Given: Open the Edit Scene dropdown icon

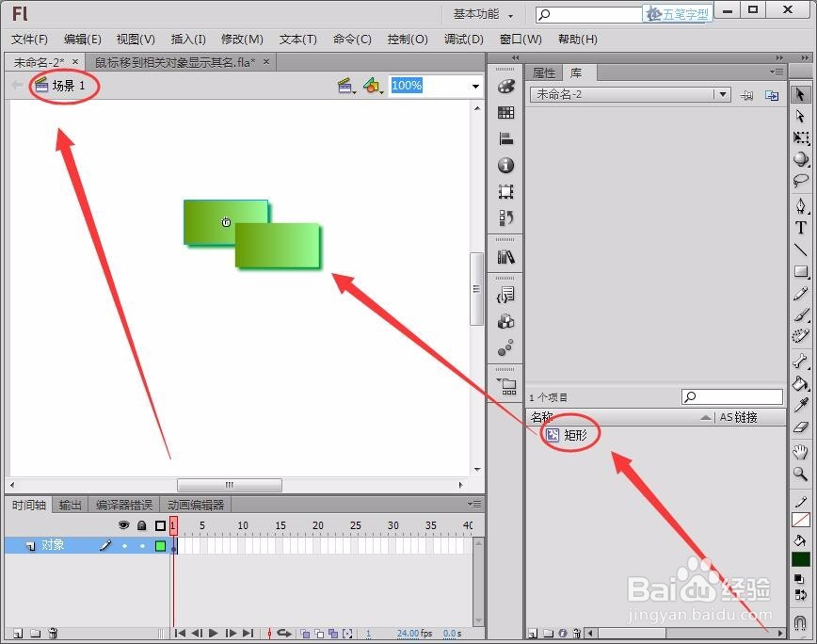Looking at the screenshot, I should [x=346, y=86].
